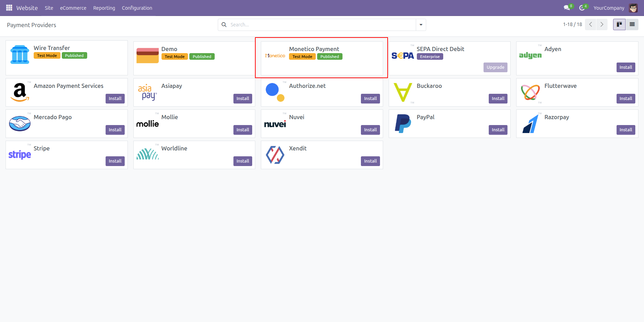Click the search magnifier icon

point(224,25)
